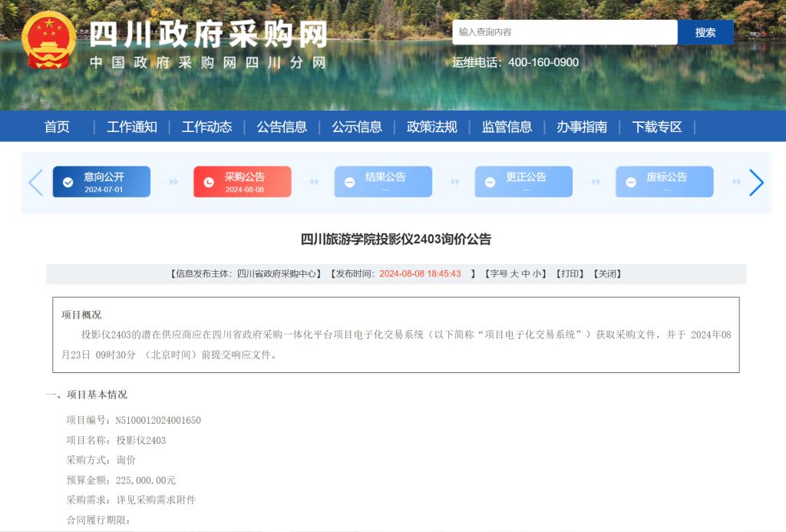
Task: Click the 关闭 close link
Action: (x=608, y=274)
